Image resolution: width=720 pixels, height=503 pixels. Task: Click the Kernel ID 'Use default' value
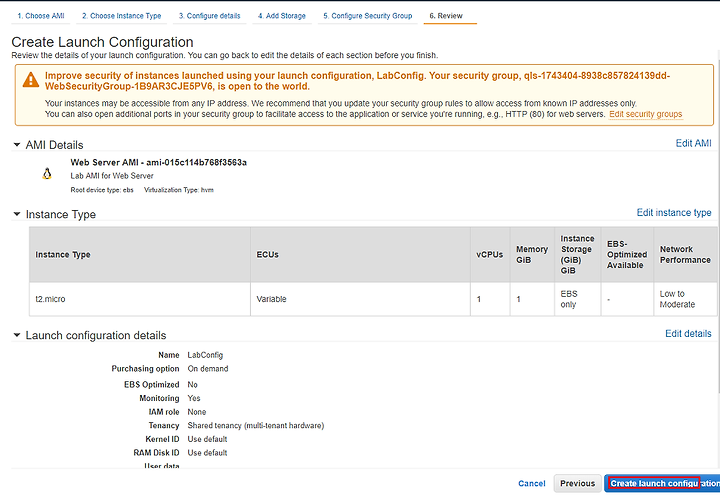207,439
